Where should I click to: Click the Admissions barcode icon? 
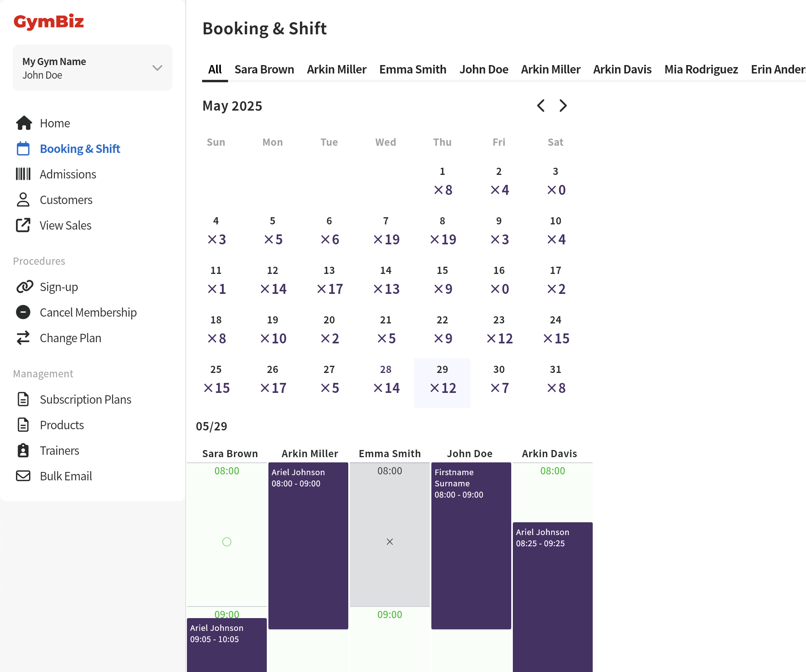pyautogui.click(x=23, y=174)
